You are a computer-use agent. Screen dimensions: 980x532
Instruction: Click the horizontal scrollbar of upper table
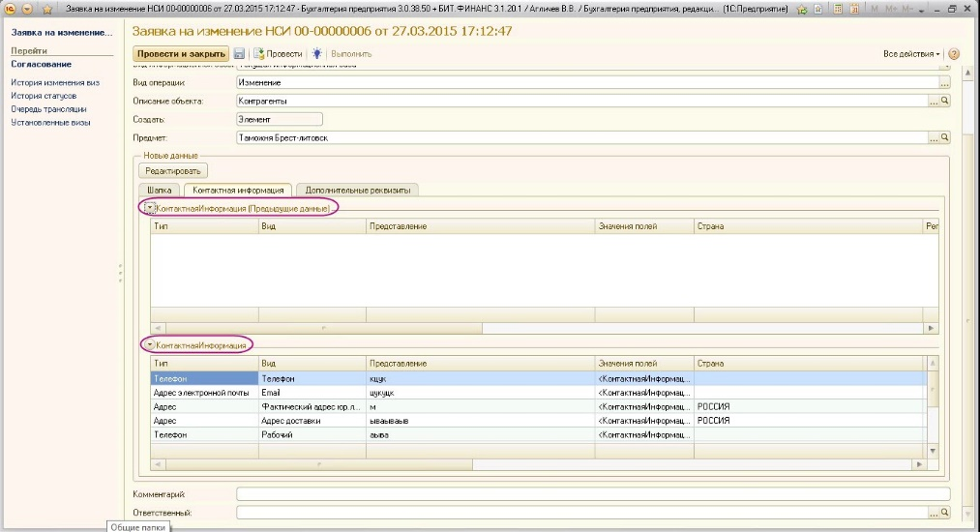[x=542, y=328]
